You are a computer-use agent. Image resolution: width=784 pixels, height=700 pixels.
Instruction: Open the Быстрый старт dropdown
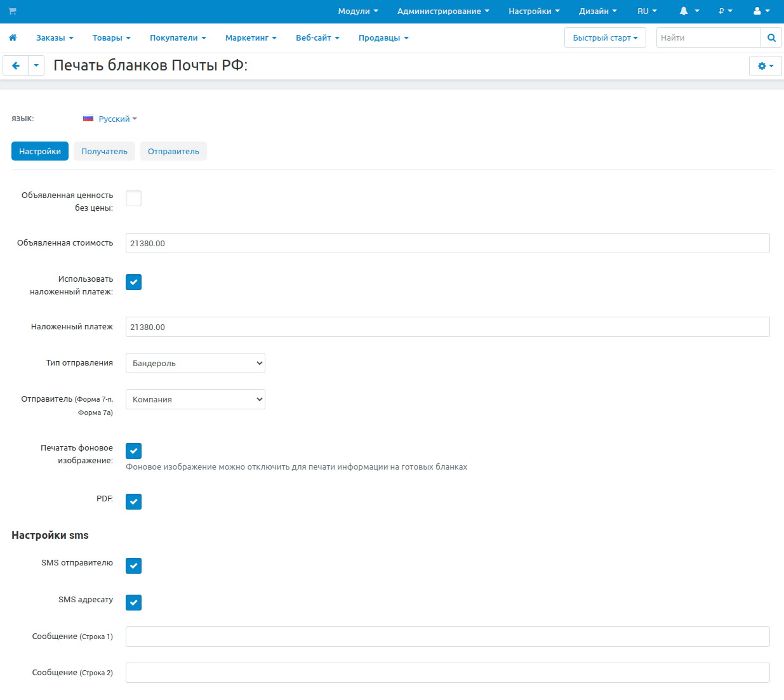pyautogui.click(x=605, y=38)
